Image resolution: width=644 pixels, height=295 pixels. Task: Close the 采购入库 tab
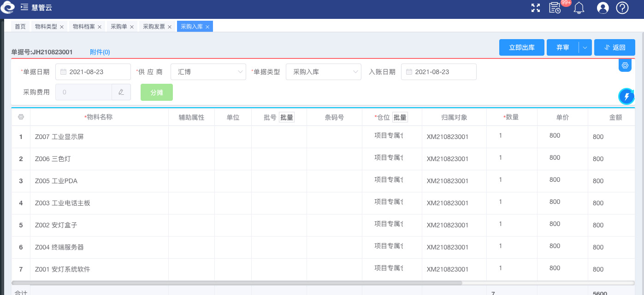coord(207,27)
